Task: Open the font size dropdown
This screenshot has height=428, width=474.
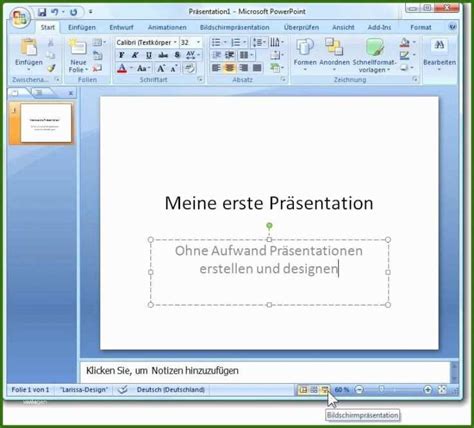Action: (x=198, y=42)
